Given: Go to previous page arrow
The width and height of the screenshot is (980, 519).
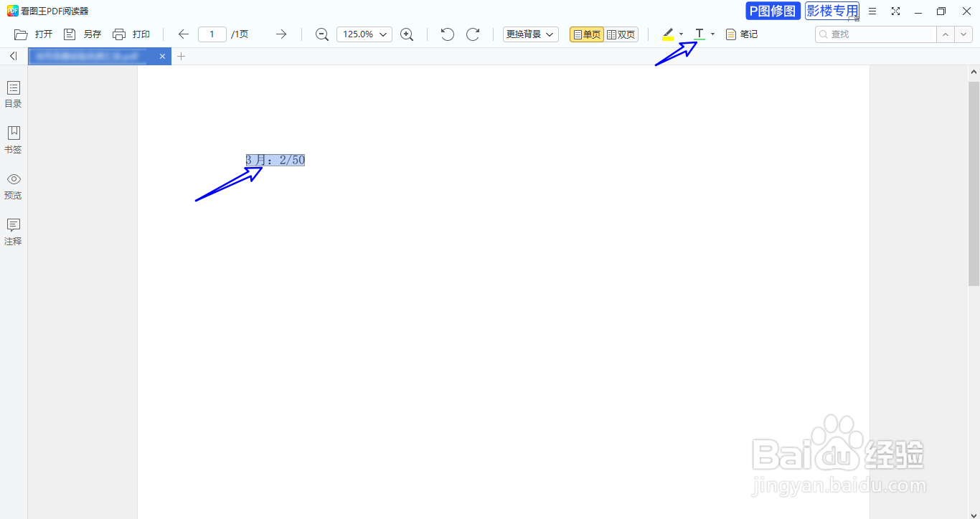Looking at the screenshot, I should coord(184,34).
